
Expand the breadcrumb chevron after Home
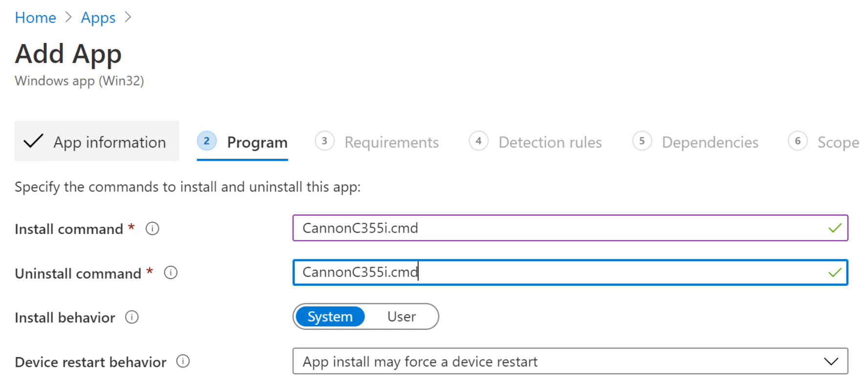[x=68, y=17]
